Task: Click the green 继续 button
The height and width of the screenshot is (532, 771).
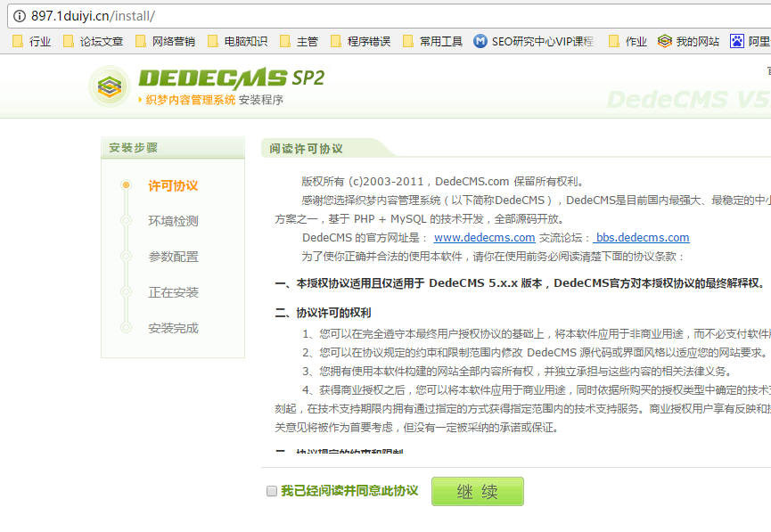Action: pos(478,491)
